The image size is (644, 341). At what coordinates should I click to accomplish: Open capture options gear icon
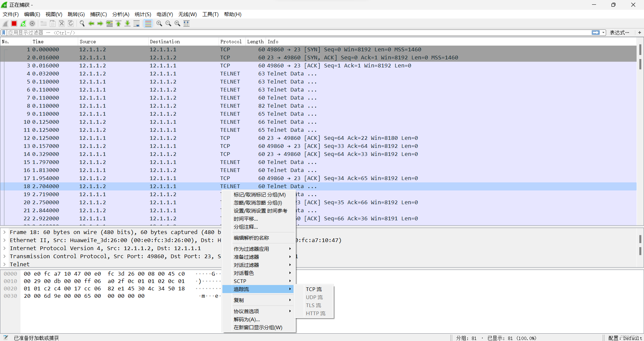coord(32,23)
